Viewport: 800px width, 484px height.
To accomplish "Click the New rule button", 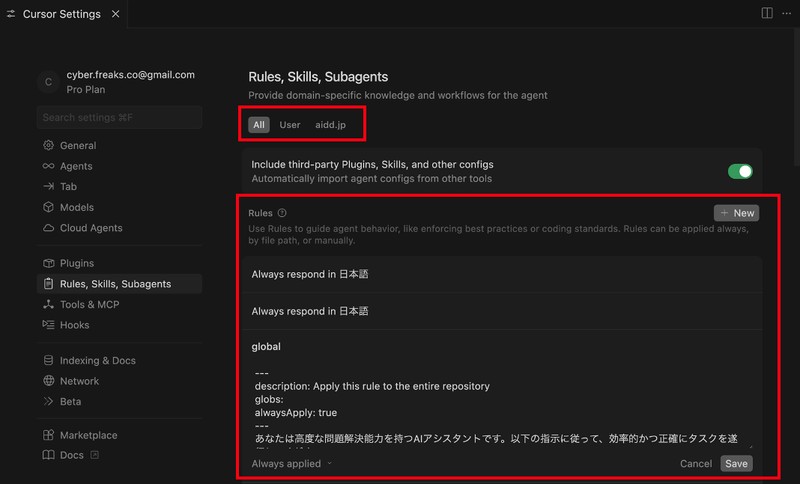I will click(736, 213).
